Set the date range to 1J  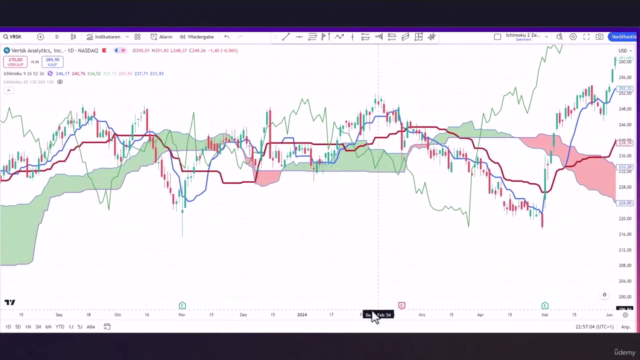71,327
